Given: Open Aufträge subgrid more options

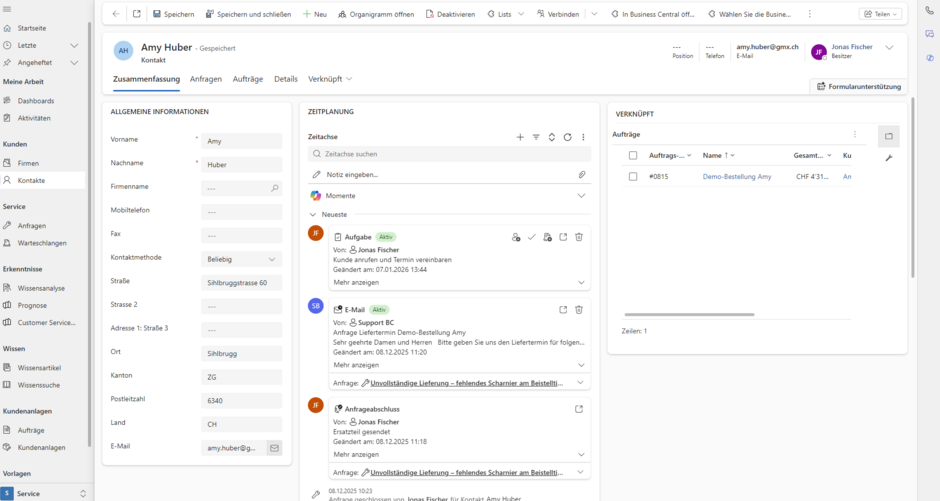Looking at the screenshot, I should tap(855, 134).
